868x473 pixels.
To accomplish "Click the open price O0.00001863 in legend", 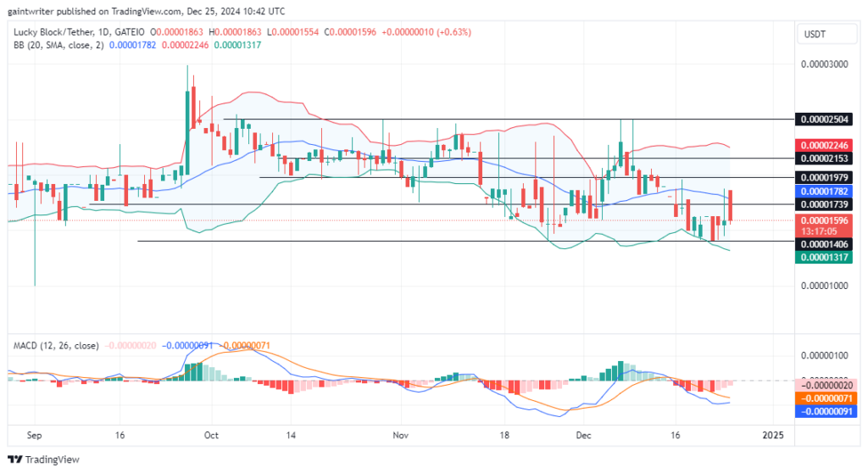I will coord(176,32).
